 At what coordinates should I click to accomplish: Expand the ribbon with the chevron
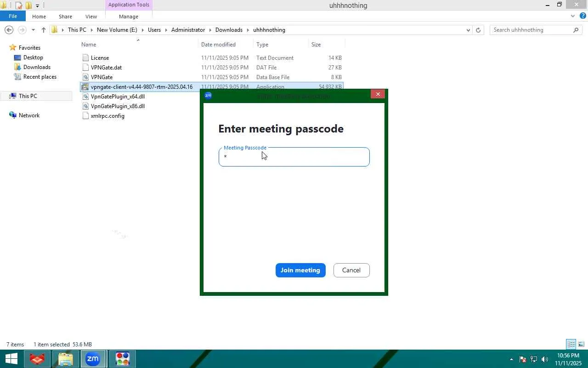pyautogui.click(x=572, y=16)
